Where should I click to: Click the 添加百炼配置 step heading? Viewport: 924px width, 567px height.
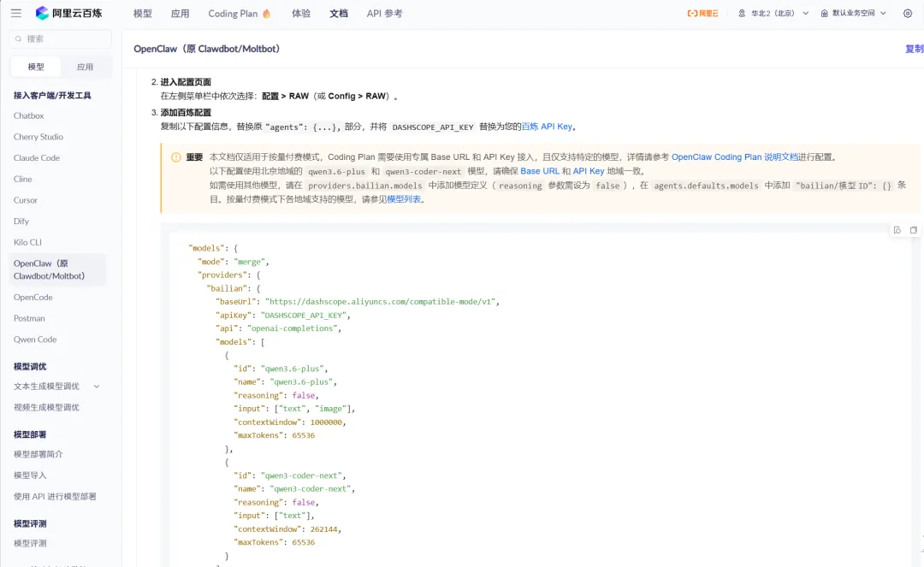point(186,113)
